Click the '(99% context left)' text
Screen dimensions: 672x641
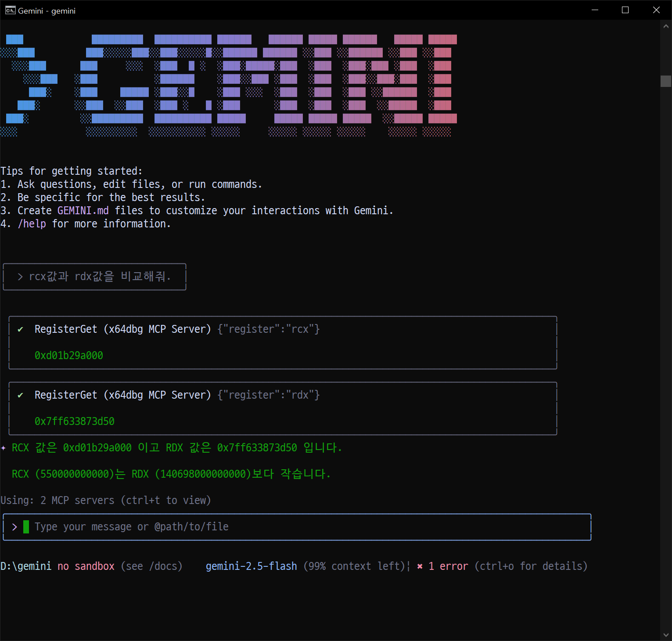point(354,566)
